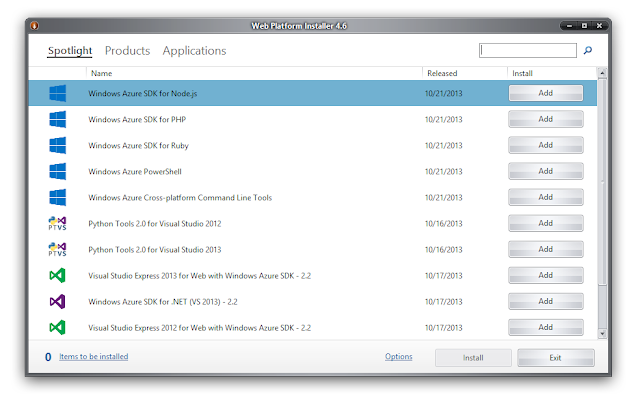The image size is (640, 408).
Task: Add Windows Azure SDK for .NET (VS 2013)
Action: [546, 302]
